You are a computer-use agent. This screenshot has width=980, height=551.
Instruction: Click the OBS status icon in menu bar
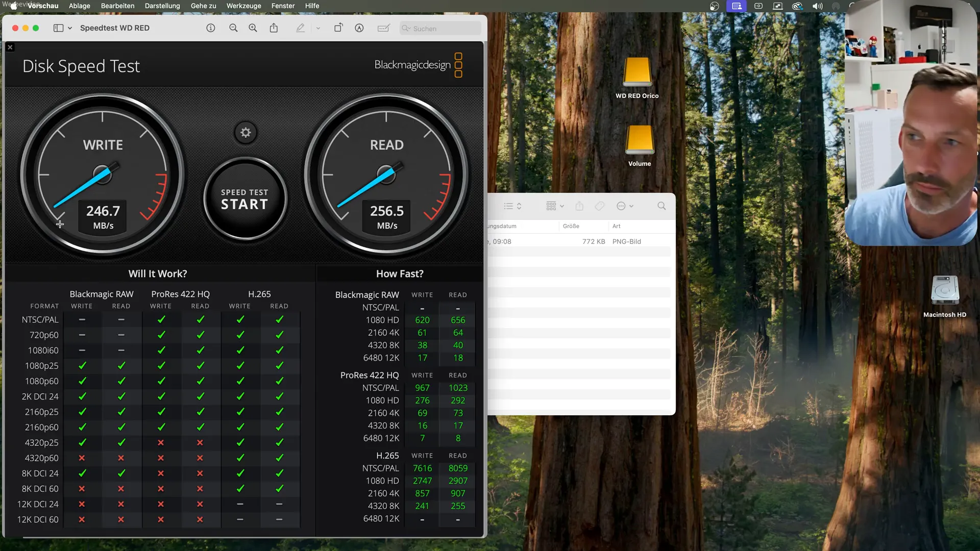[715, 6]
